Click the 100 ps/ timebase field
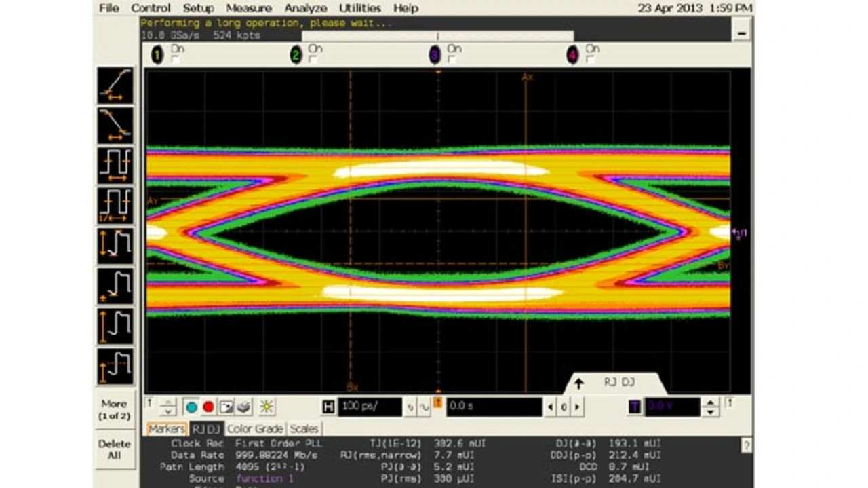The width and height of the screenshot is (868, 488). tap(370, 407)
